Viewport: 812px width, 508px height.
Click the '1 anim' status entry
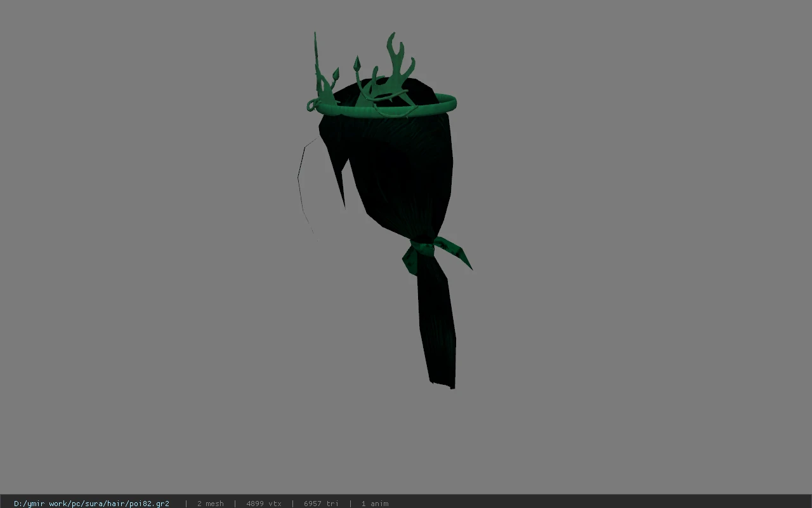(x=375, y=504)
